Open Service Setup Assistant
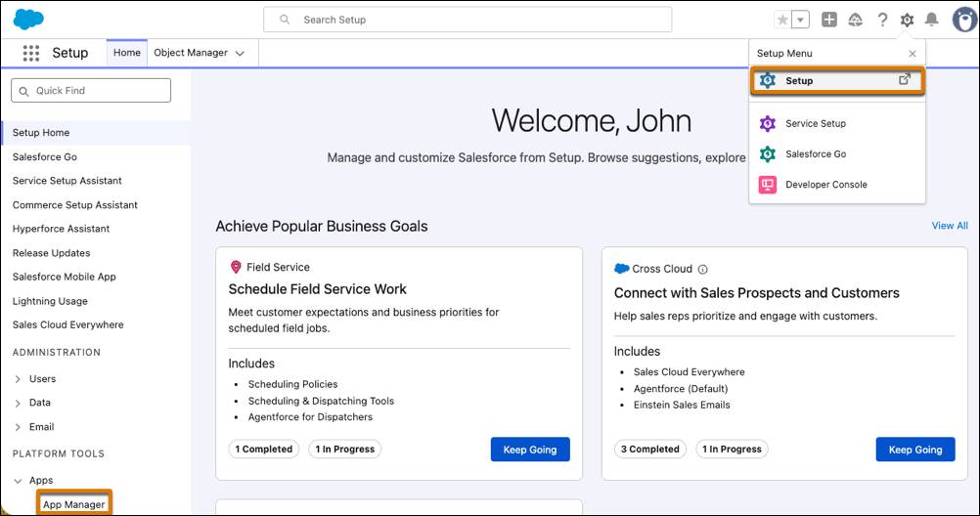Viewport: 980px width, 516px height. tap(67, 181)
